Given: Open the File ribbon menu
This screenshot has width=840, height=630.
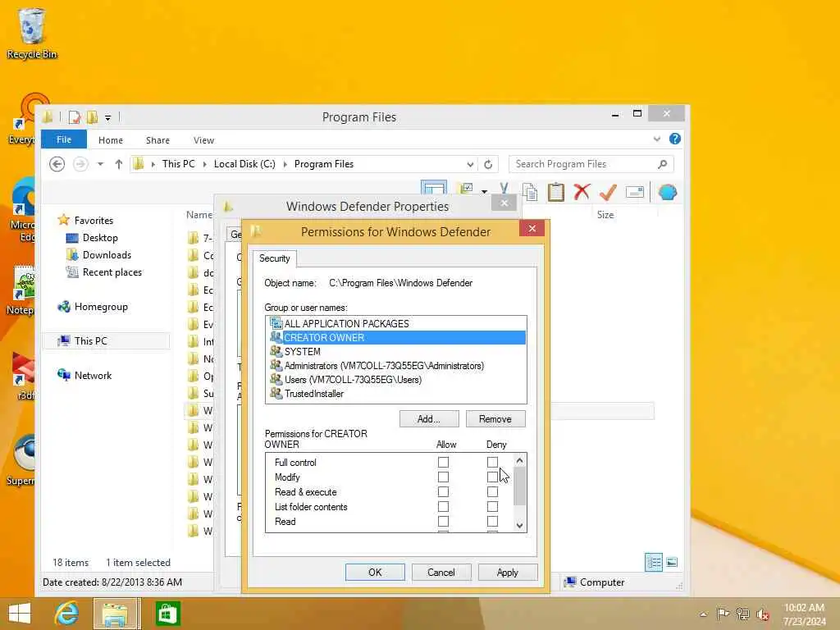Looking at the screenshot, I should pyautogui.click(x=64, y=139).
